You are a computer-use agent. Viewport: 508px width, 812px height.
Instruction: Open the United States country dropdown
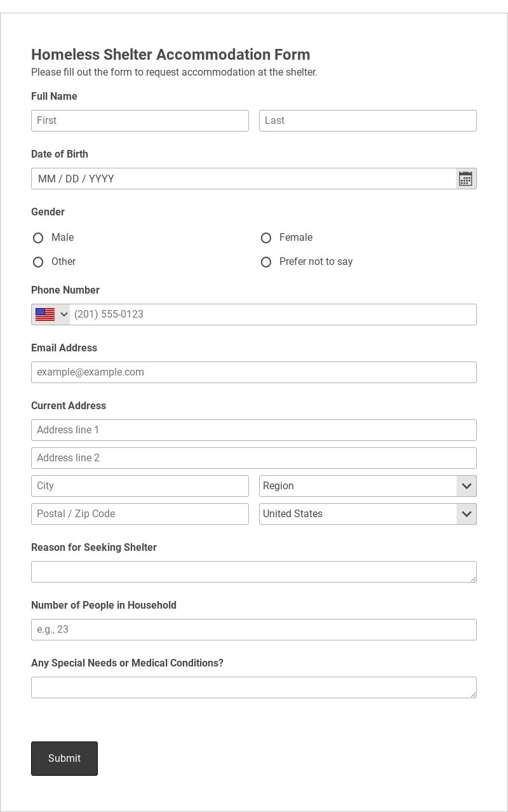coord(368,514)
